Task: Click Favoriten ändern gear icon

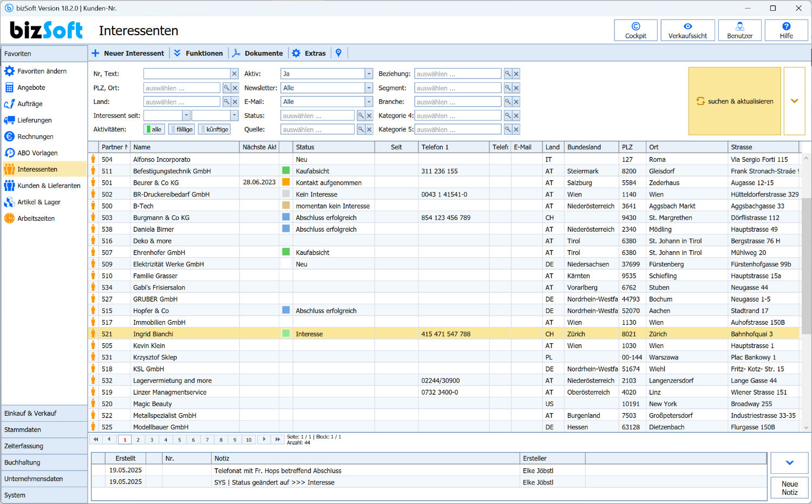Action: [x=9, y=71]
